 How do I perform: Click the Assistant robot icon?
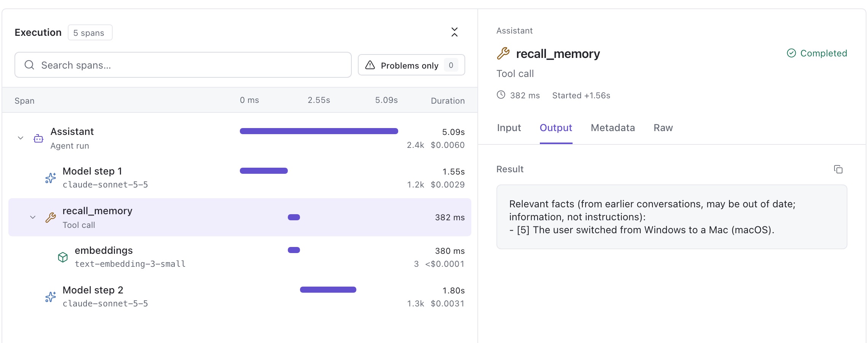[38, 138]
